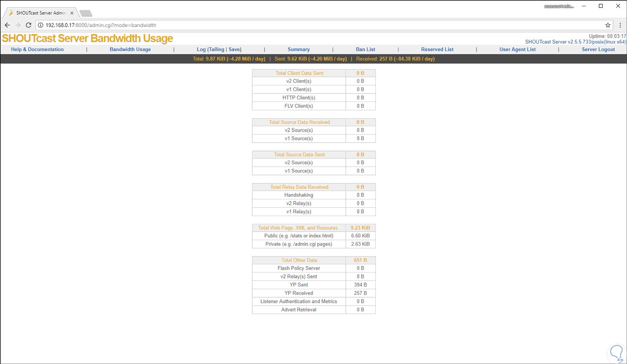The width and height of the screenshot is (627, 364).
Task: Click the v1 Relay(s) row label
Action: pyautogui.click(x=299, y=212)
